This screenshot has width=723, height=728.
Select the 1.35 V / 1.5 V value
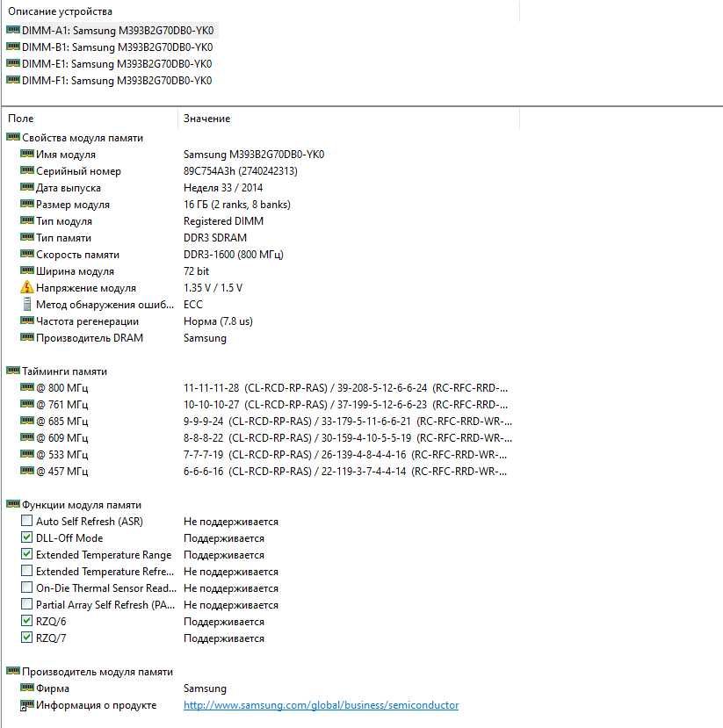pos(213,288)
